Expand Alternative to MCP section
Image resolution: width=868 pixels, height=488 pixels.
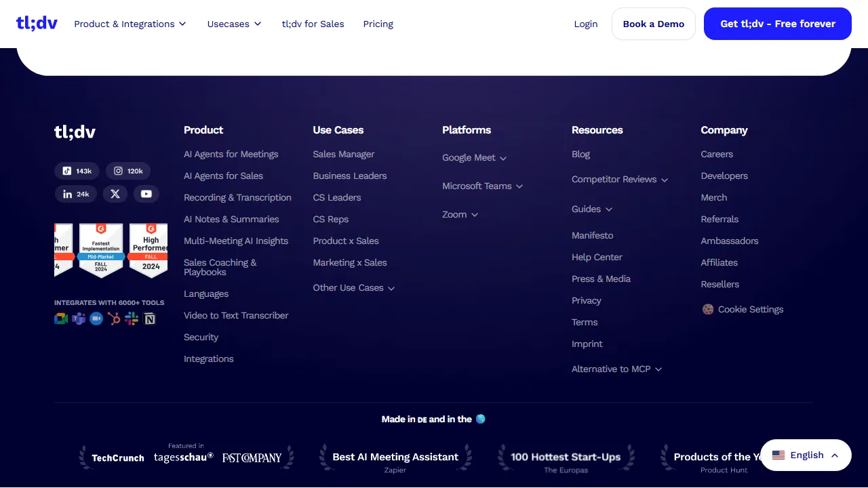(617, 369)
